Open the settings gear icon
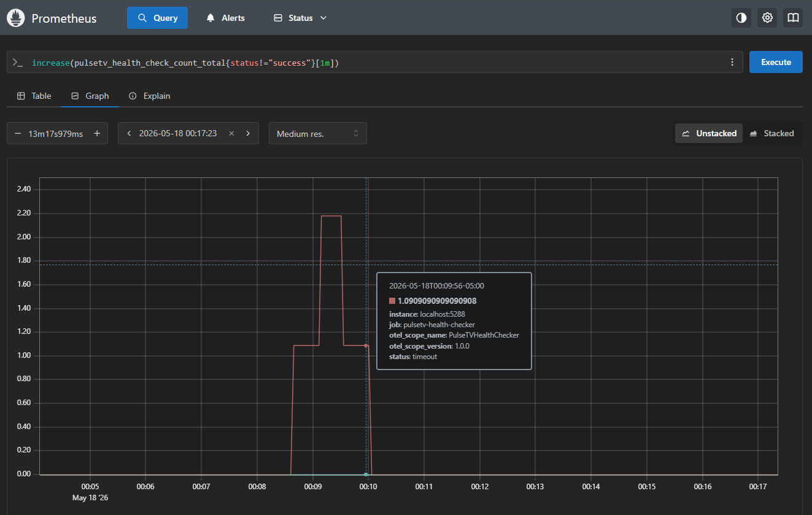 point(767,18)
